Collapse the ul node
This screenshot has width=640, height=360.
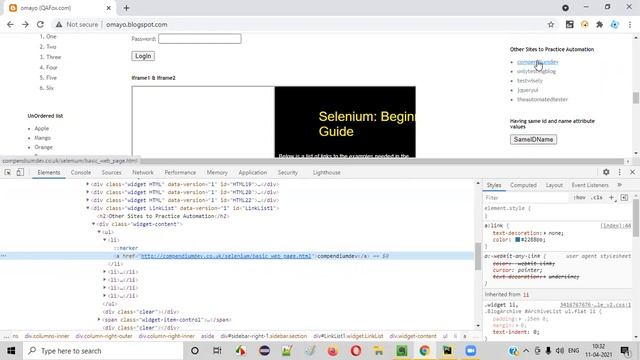99,232
